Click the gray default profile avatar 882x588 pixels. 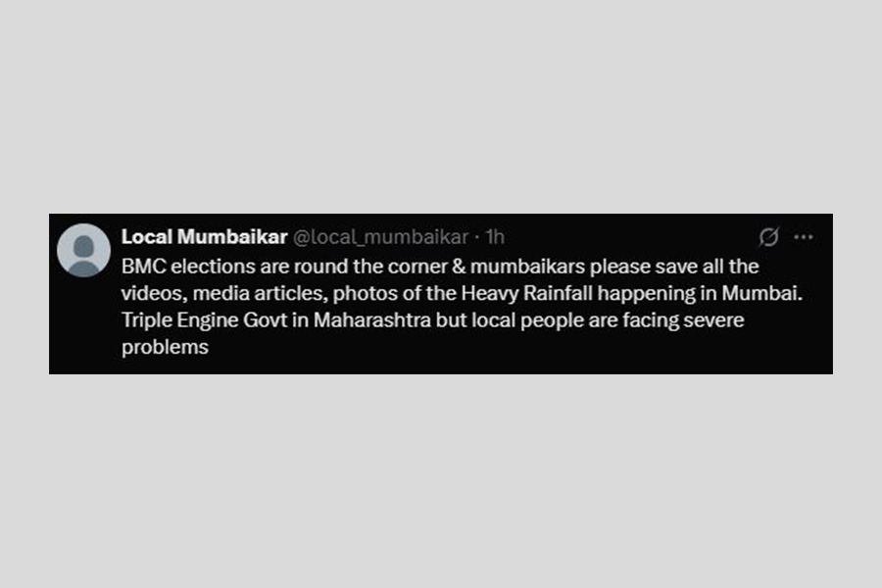[x=83, y=250]
